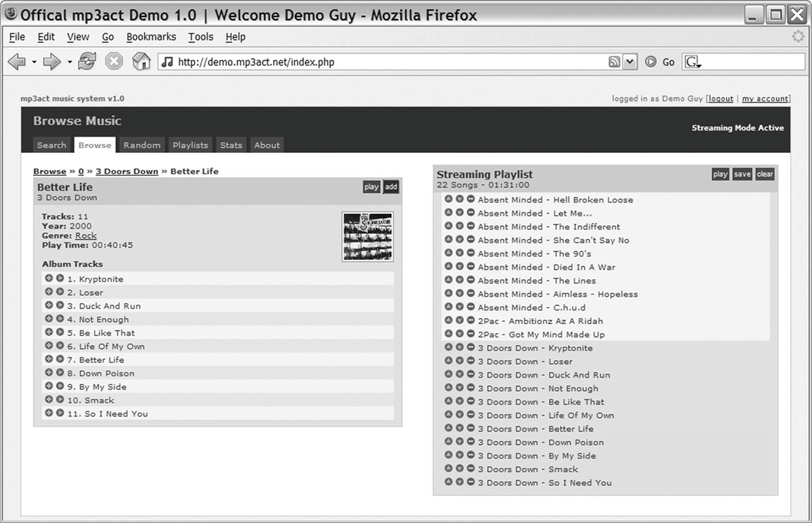812x523 pixels.
Task: Play album track 3. Duck And Run
Action: [60, 305]
